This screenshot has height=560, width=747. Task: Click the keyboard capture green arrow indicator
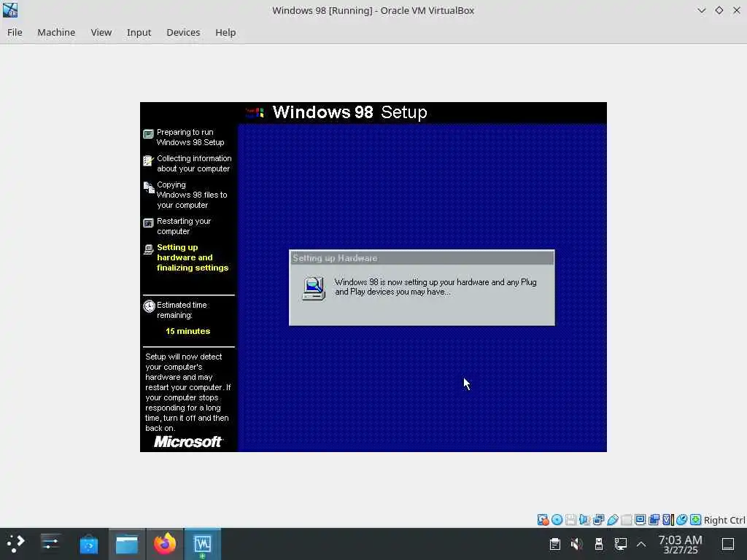pos(695,519)
